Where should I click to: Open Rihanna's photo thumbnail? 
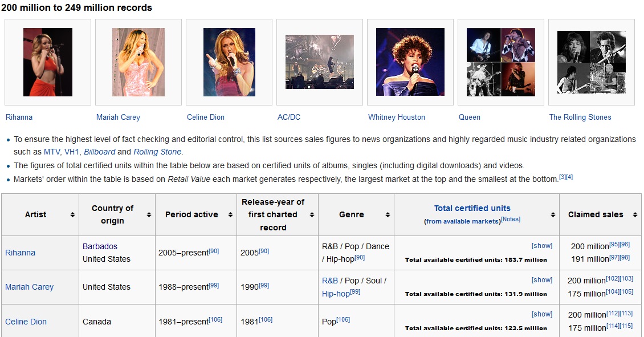pyautogui.click(x=48, y=62)
